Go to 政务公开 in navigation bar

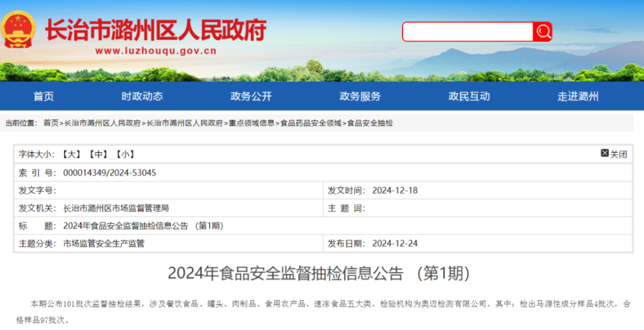click(251, 97)
